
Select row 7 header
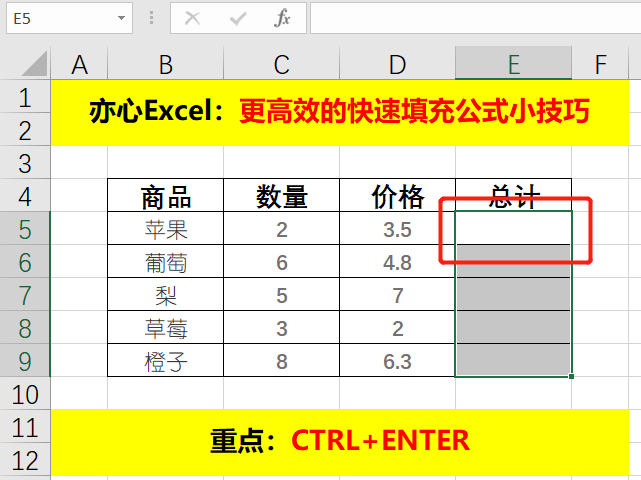[x=25, y=294]
